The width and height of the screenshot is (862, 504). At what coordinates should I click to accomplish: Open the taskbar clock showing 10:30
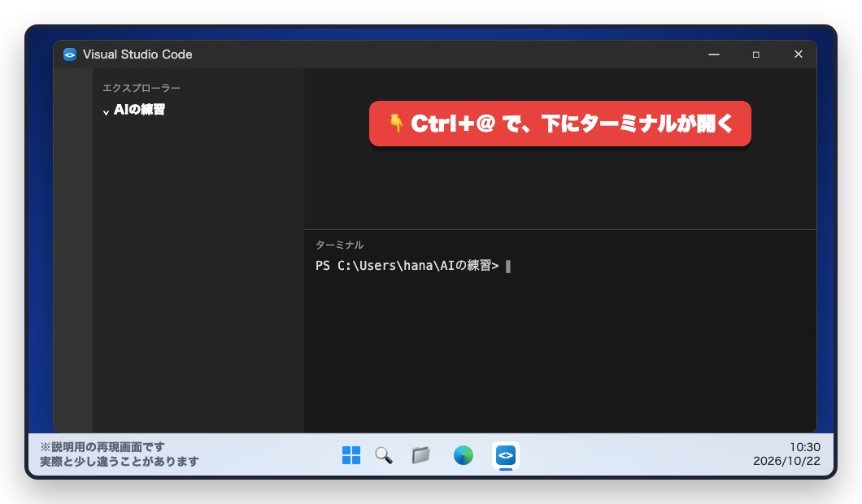805,447
